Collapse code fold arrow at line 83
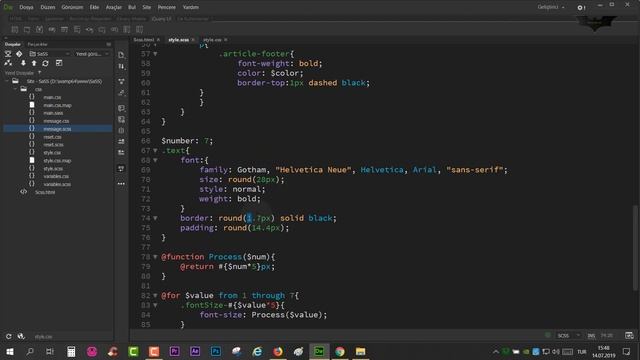Image resolution: width=640 pixels, height=360 pixels. (155, 305)
